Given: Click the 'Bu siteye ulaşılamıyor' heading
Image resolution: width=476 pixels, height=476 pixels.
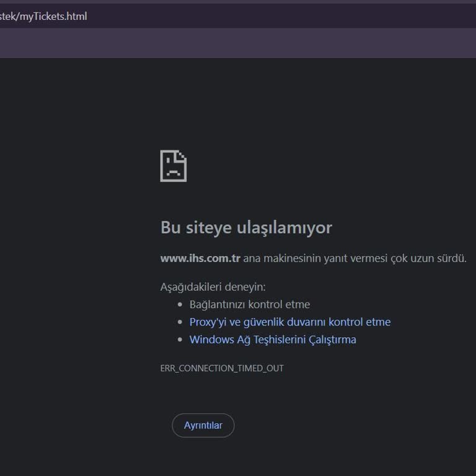Looking at the screenshot, I should pos(246,227).
